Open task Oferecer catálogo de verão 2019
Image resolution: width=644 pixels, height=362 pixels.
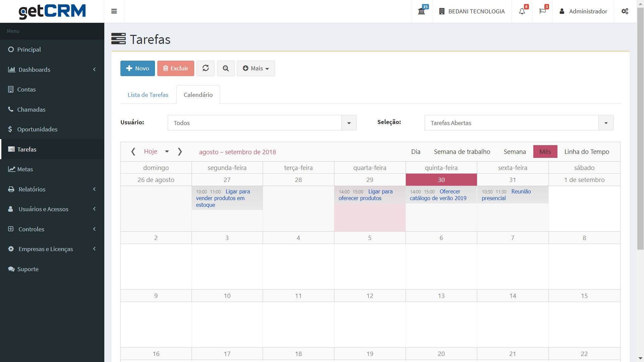coord(441,195)
